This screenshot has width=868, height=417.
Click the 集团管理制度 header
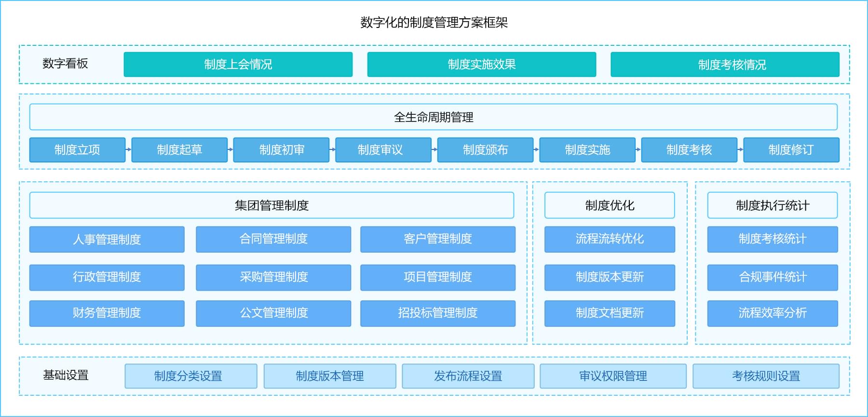click(x=272, y=205)
